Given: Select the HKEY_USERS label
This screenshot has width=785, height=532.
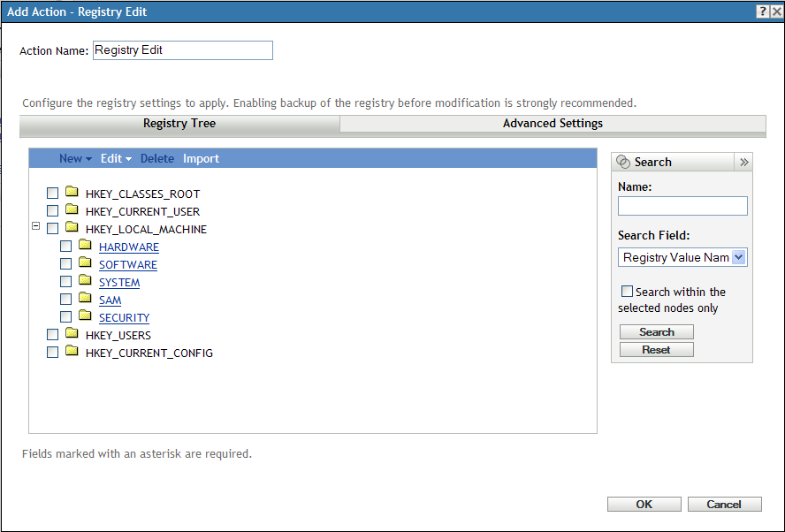Looking at the screenshot, I should coord(118,335).
